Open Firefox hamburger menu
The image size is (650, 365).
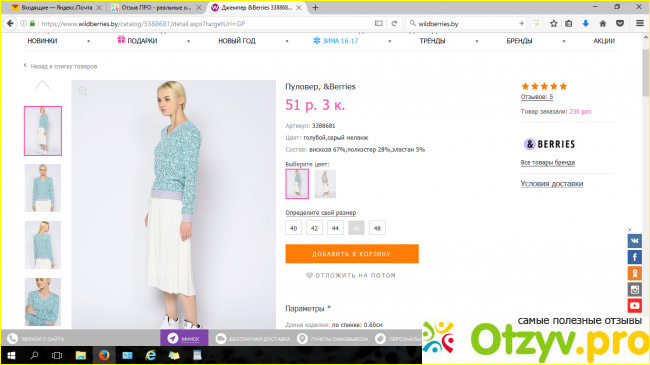640,24
